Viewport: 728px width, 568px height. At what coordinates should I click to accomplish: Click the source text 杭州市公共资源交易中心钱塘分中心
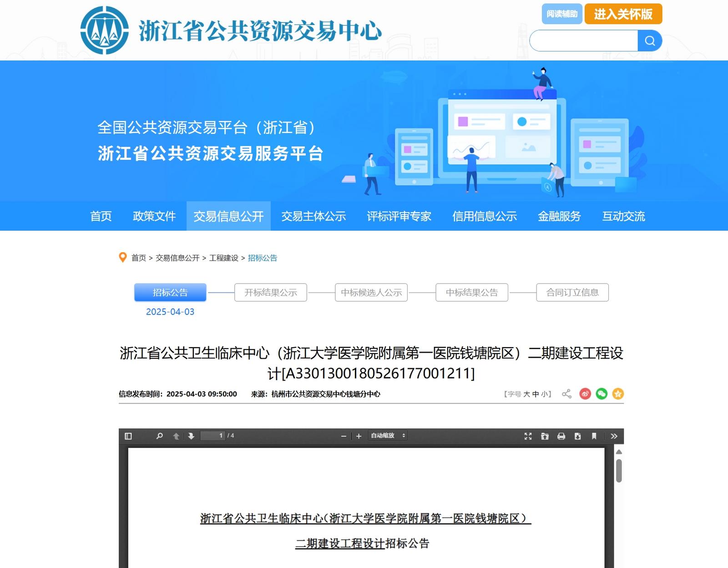(x=326, y=394)
